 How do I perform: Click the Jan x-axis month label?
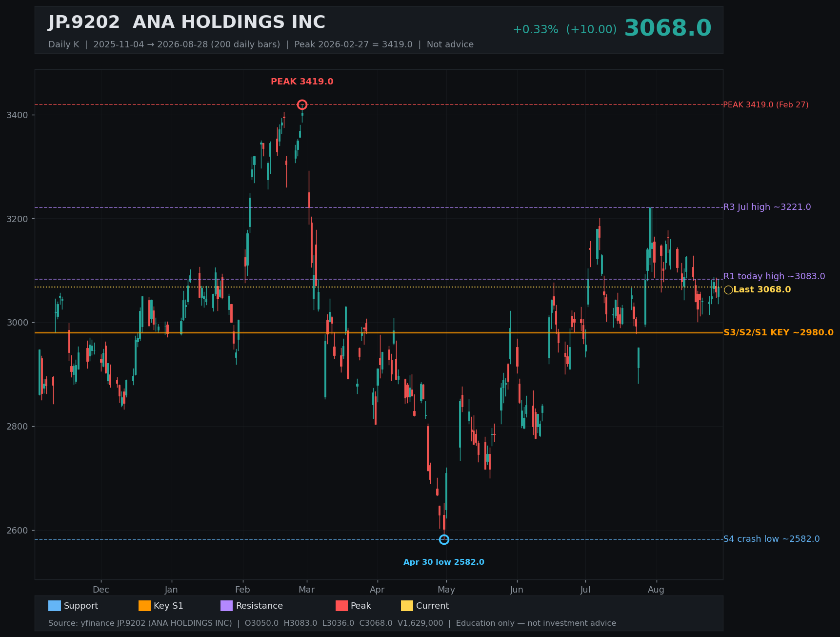[x=171, y=590]
